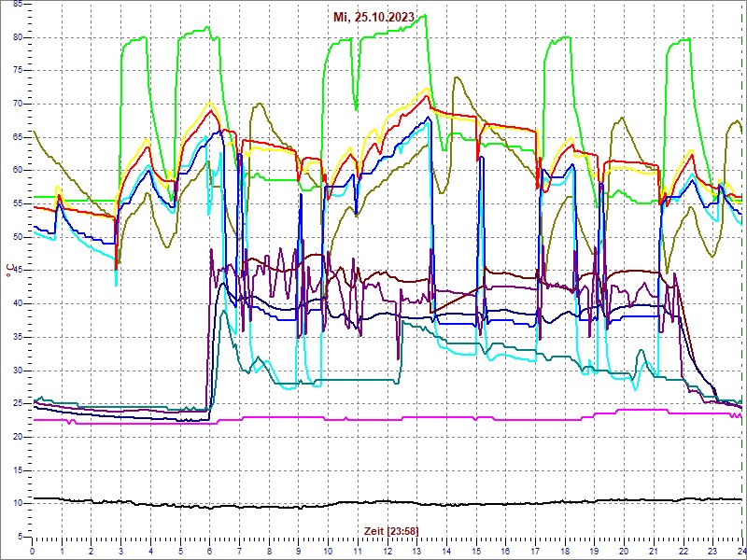Click the °C unit label on the temperature axis
The image size is (747, 560).
[x=9, y=270]
